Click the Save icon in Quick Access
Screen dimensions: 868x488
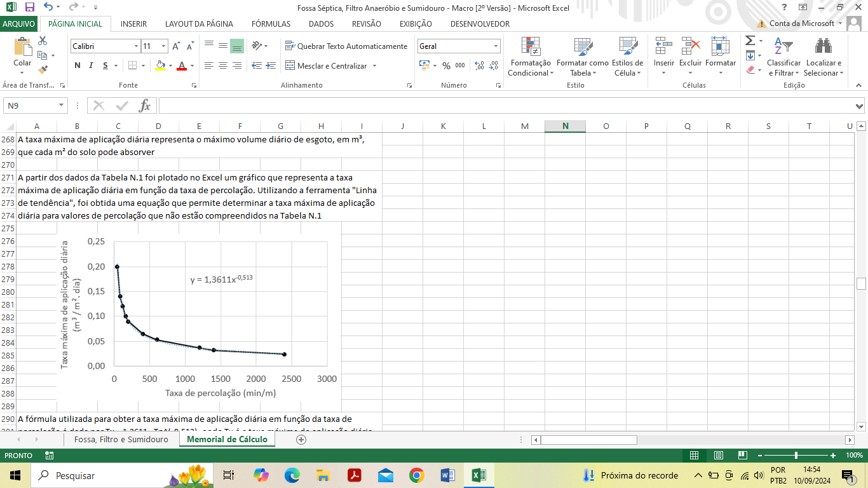tap(29, 7)
